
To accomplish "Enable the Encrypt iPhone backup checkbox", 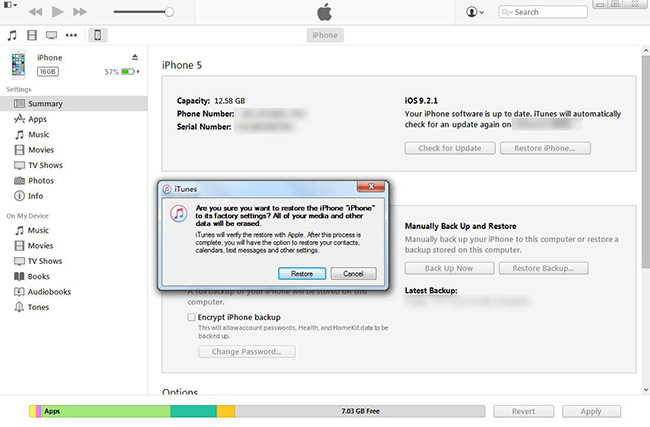I will 192,317.
